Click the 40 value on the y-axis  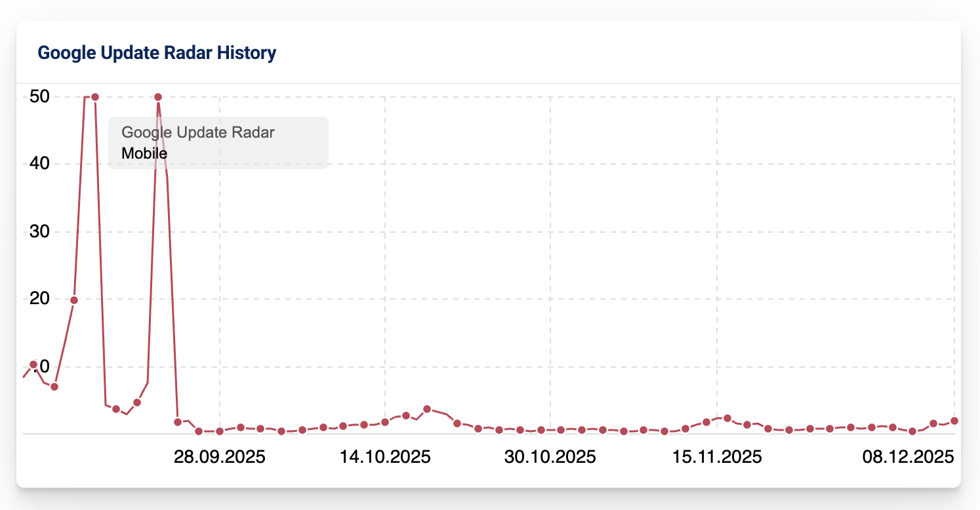(41, 164)
